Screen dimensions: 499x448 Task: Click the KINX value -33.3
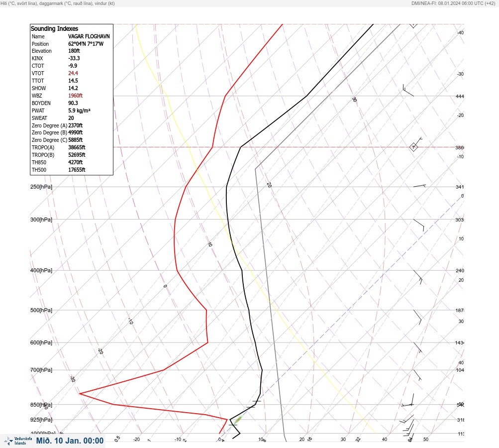[x=74, y=58]
